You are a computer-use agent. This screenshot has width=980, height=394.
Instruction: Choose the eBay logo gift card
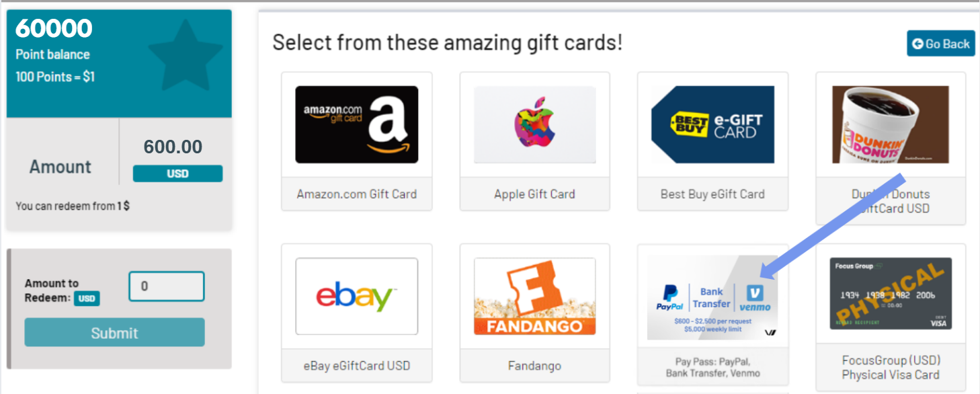(357, 297)
